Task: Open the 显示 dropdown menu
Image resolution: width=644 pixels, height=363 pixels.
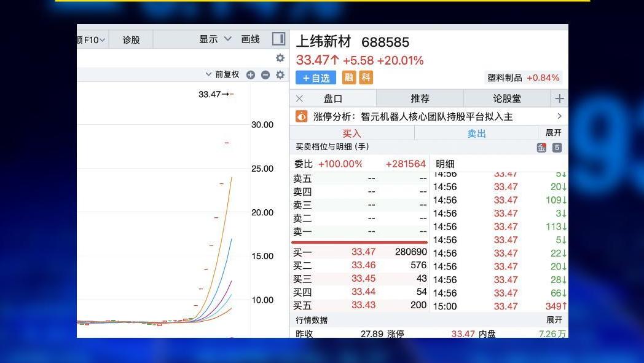Action: coord(215,39)
